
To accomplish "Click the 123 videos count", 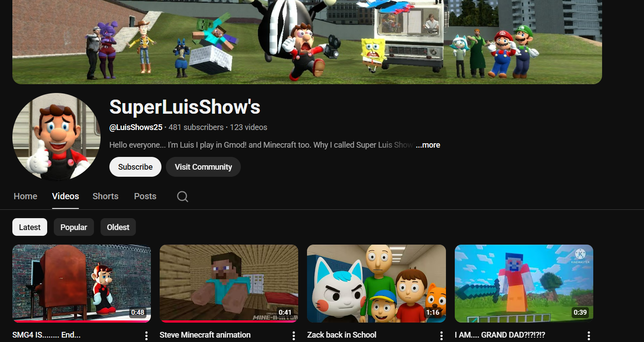I will 248,127.
